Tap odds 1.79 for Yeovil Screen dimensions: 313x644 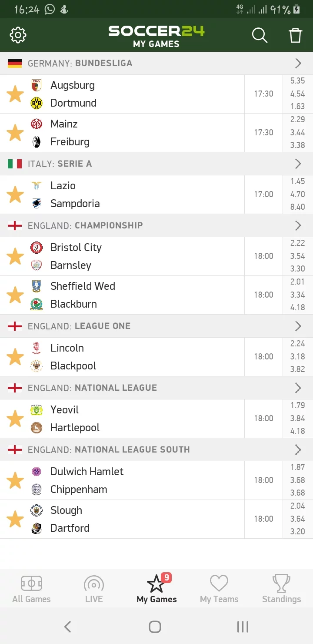click(x=298, y=405)
